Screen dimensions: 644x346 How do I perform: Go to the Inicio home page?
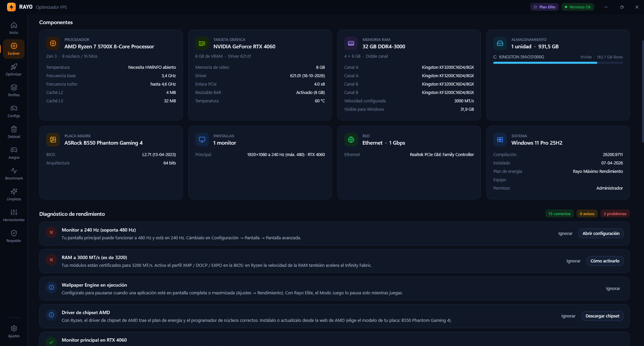click(x=14, y=28)
